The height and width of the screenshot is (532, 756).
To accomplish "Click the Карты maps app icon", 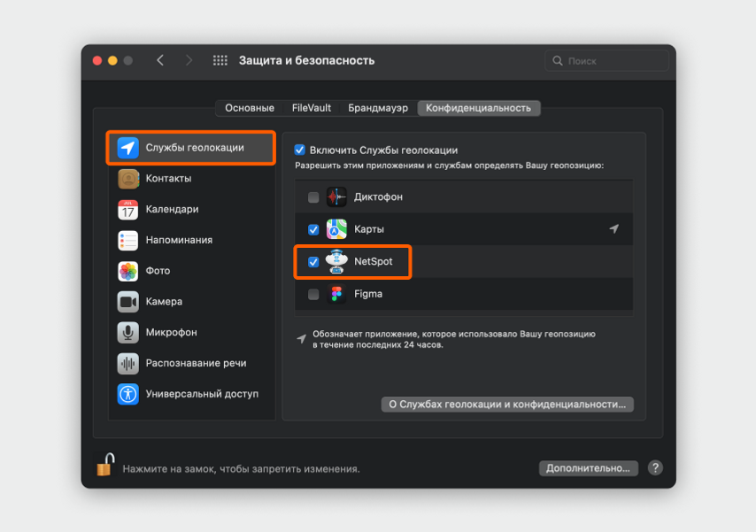I will pos(336,229).
